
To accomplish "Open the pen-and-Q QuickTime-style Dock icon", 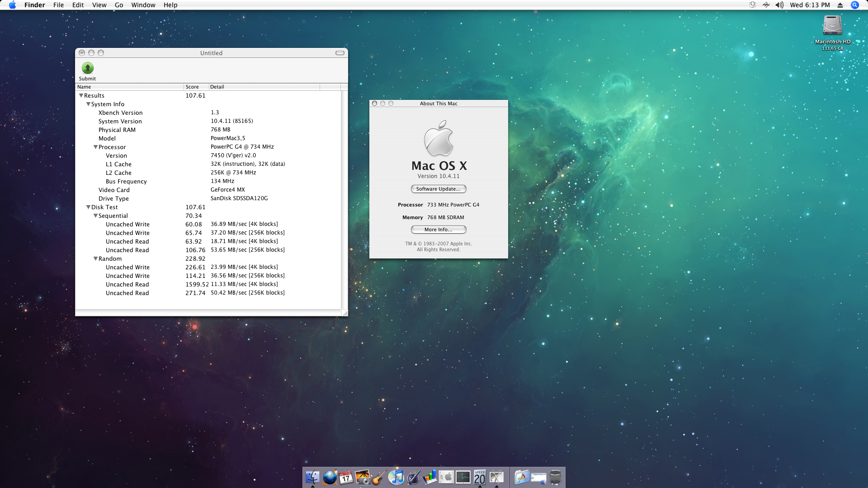I will 413,477.
